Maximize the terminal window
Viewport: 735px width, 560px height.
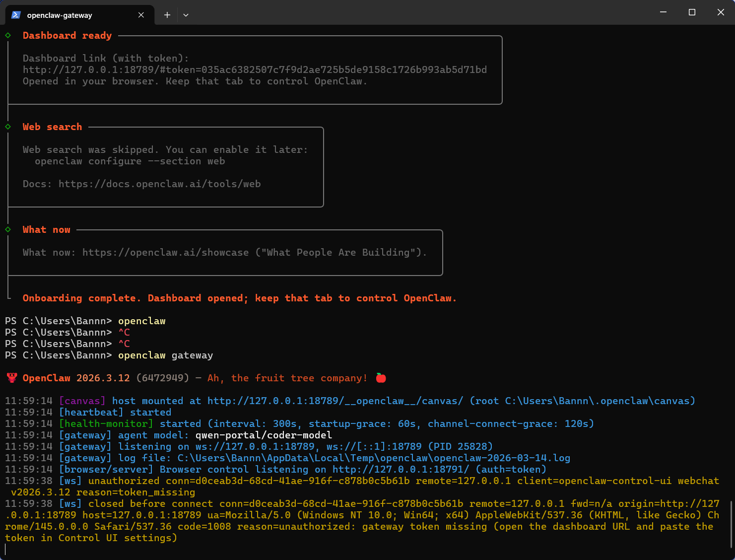692,12
